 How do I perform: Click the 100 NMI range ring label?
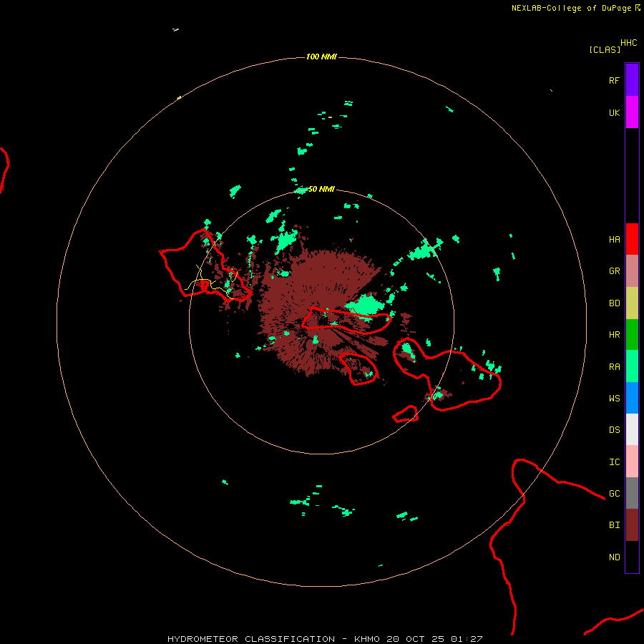tap(321, 57)
